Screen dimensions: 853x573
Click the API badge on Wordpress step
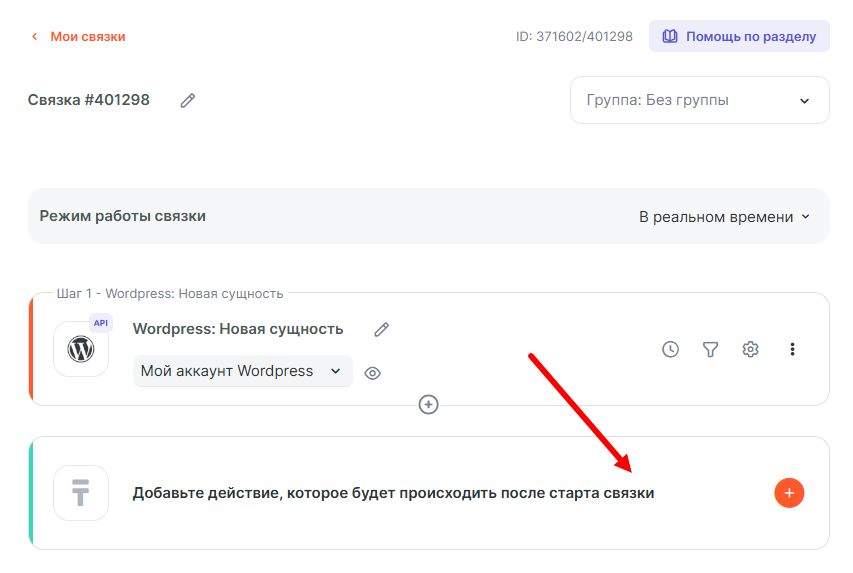[x=101, y=323]
